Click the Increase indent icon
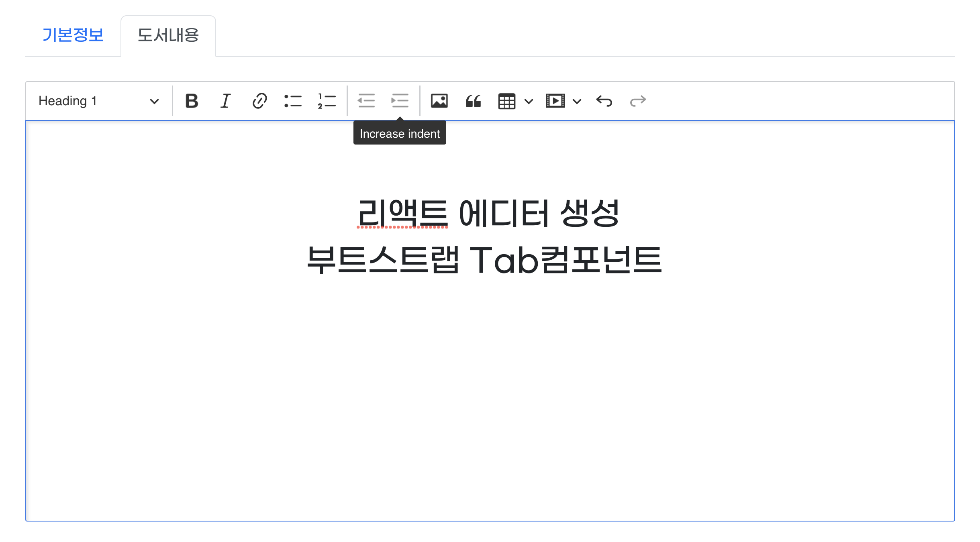 point(400,101)
